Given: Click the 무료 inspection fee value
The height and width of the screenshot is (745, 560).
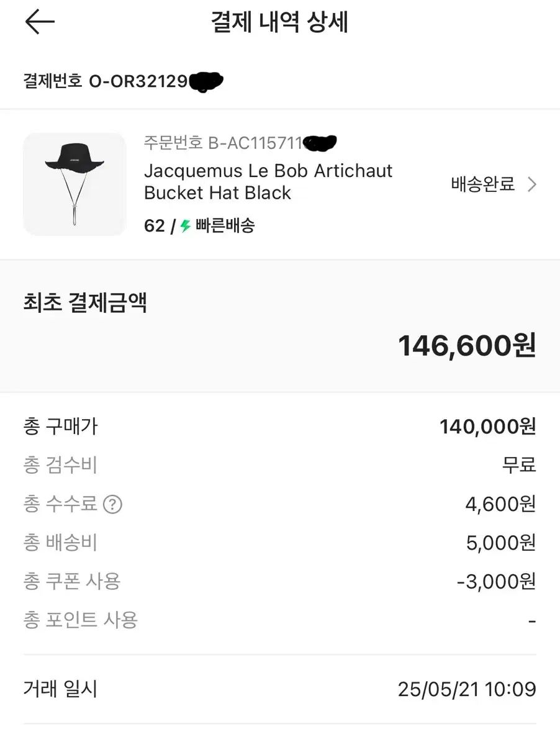Looking at the screenshot, I should click(x=519, y=465).
